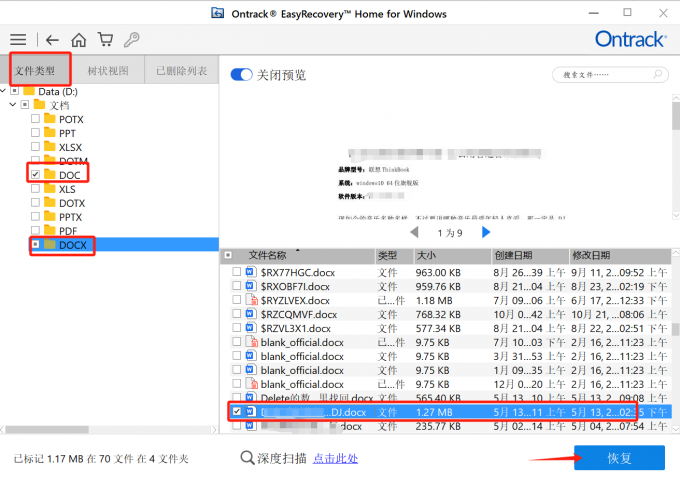
Task: Click the PDF folder icon
Action: point(50,230)
